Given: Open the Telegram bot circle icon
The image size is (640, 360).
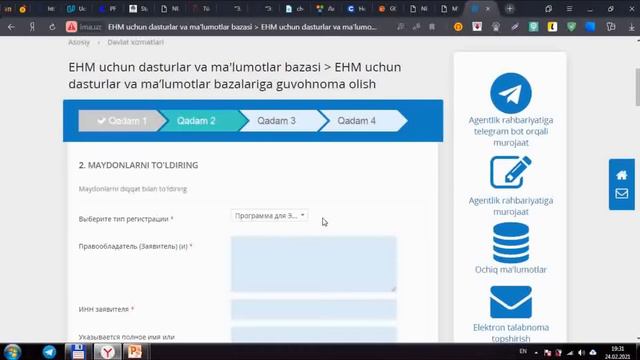Looking at the screenshot, I should point(511,93).
